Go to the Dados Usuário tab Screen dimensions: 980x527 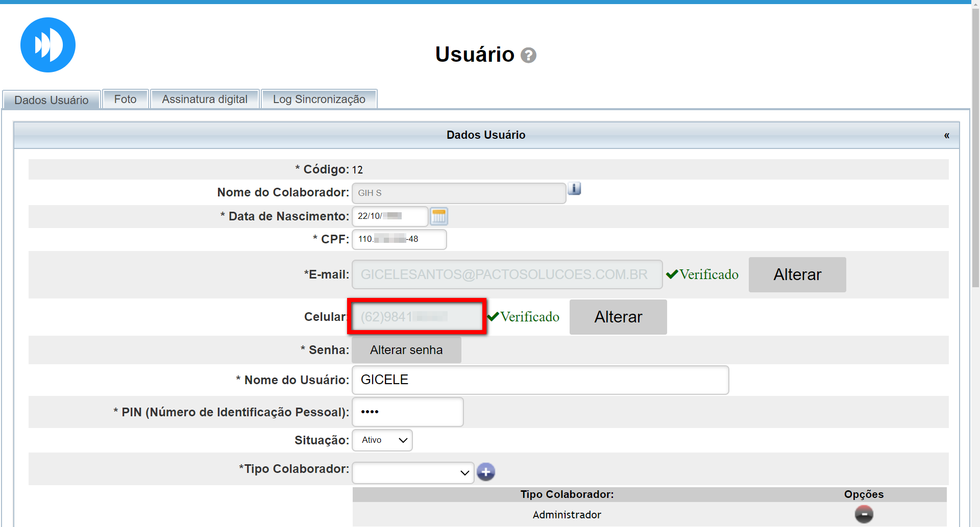51,100
